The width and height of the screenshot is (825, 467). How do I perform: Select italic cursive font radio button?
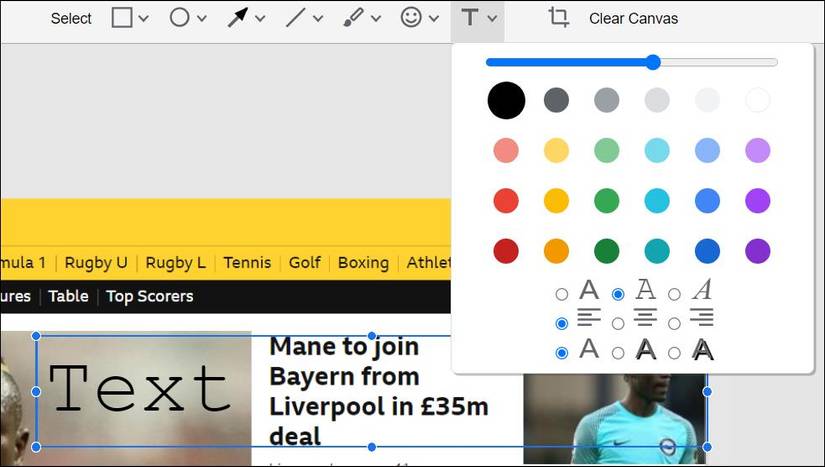pos(675,294)
